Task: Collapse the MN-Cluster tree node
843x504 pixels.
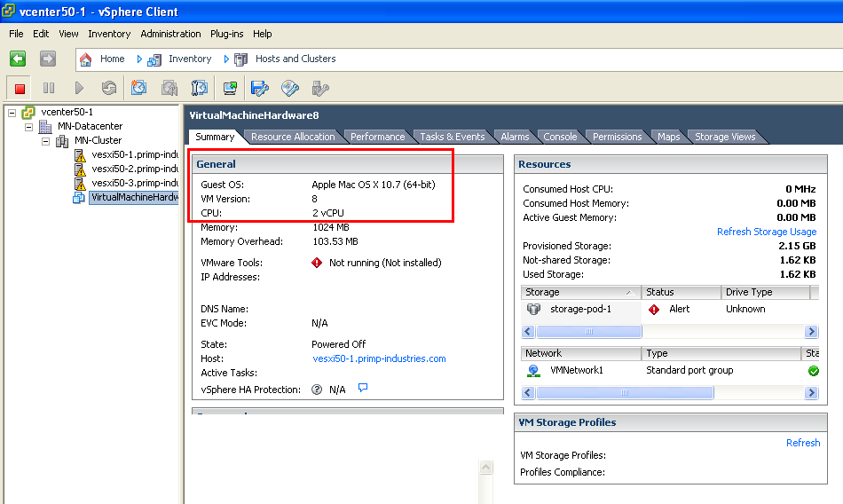Action: 45,141
